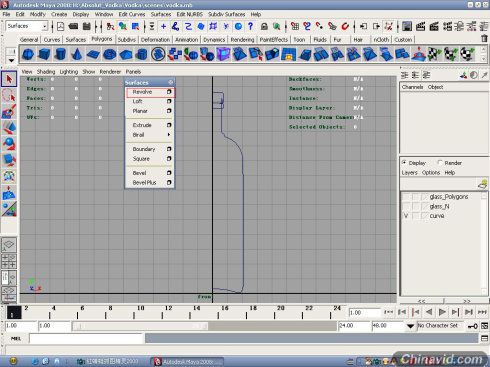490x367 pixels.
Task: Open the Channels menu in channel box
Action: (x=412, y=87)
